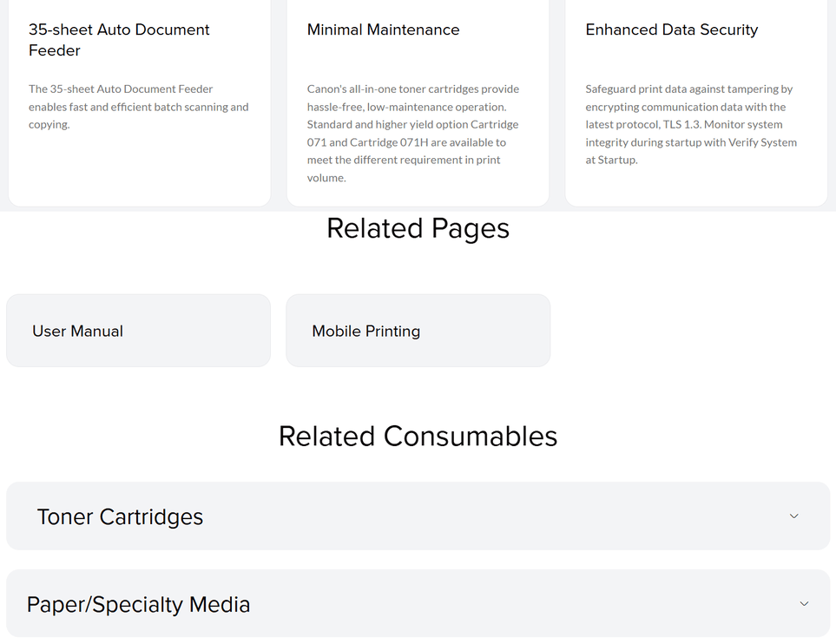Click the 'TLS 1.3' text in the security description

pyautogui.click(x=682, y=124)
